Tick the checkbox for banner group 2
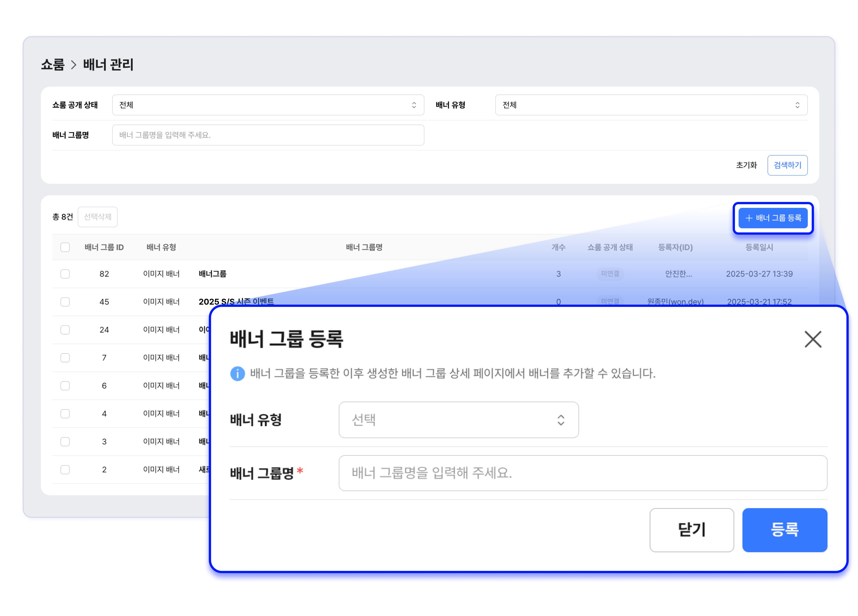The height and width of the screenshot is (616, 858). (x=65, y=469)
